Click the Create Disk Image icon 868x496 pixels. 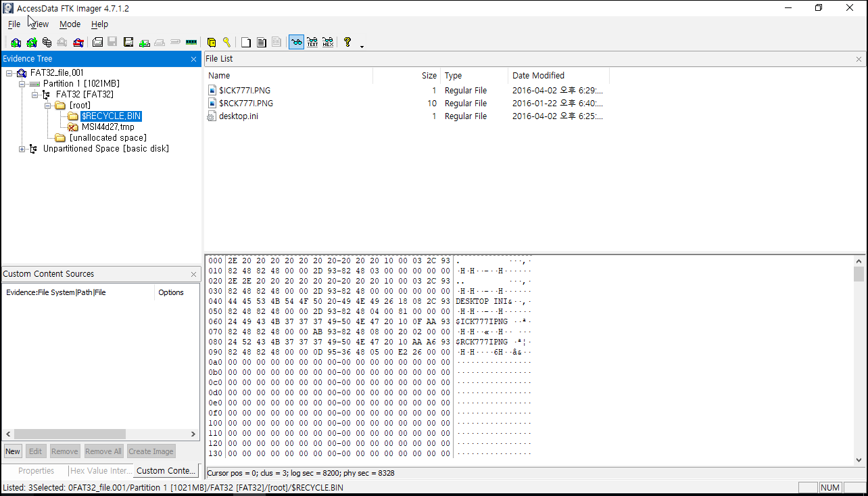[x=98, y=43]
